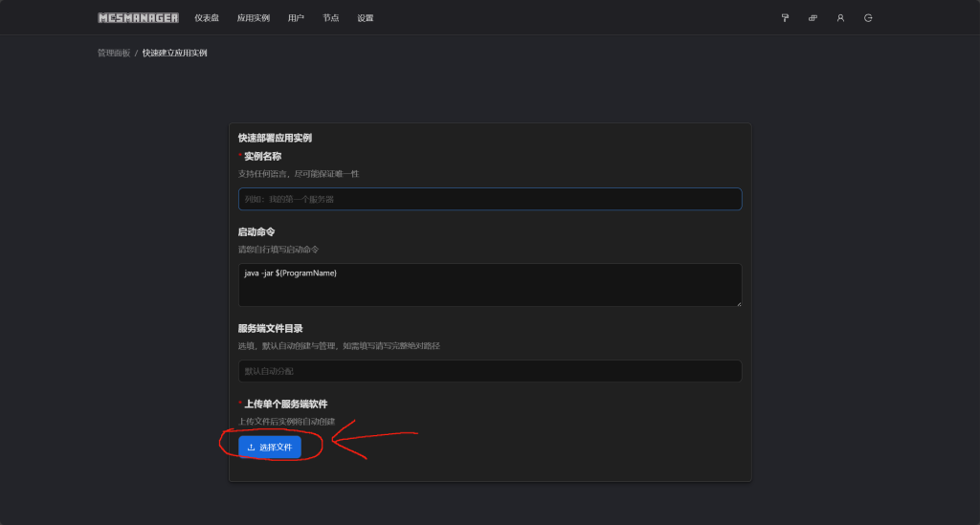Focus the 实例名称 instance name field
980x525 pixels.
[490, 199]
